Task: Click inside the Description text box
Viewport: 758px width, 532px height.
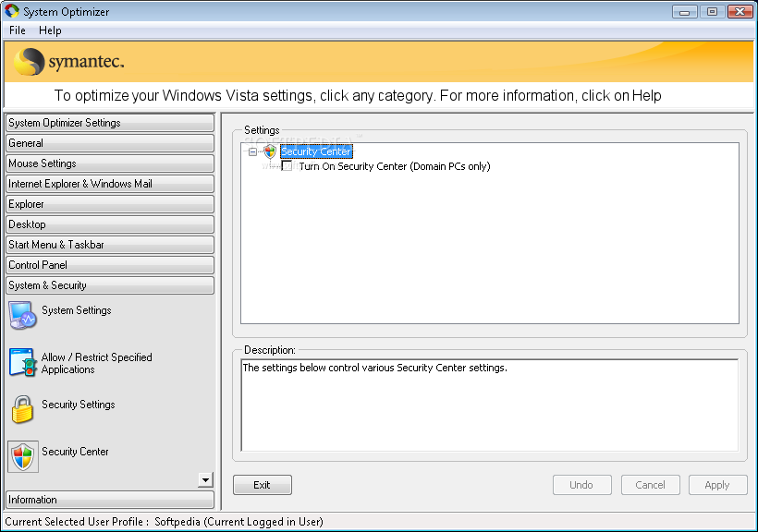Action: [x=490, y=405]
